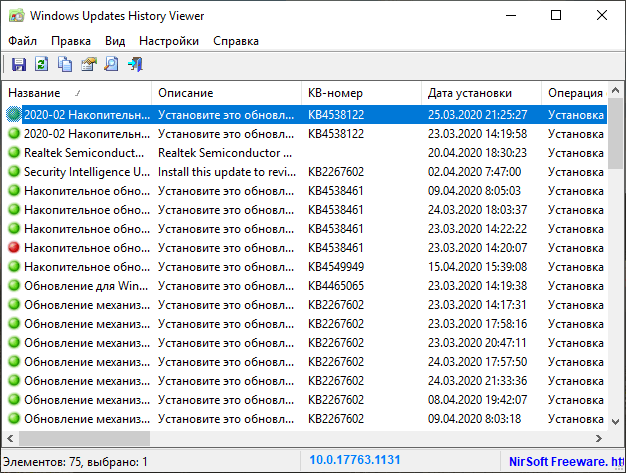Click the date 20.04.2020 18:30:23
Image resolution: width=626 pixels, height=473 pixels.
click(x=477, y=152)
